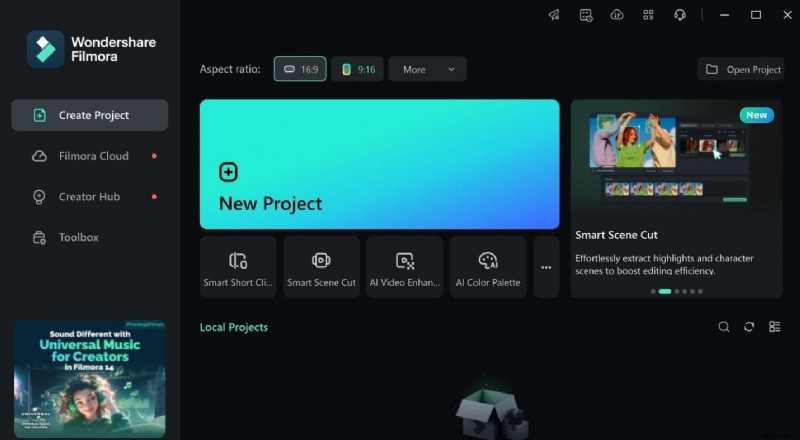Open the grid apps icon
The height and width of the screenshot is (440, 800).
(x=648, y=15)
